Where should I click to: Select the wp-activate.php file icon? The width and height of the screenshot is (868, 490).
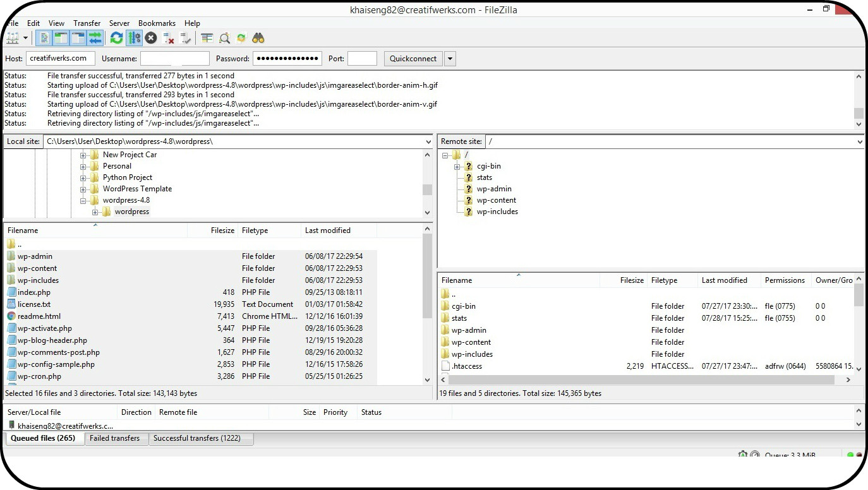[11, 328]
